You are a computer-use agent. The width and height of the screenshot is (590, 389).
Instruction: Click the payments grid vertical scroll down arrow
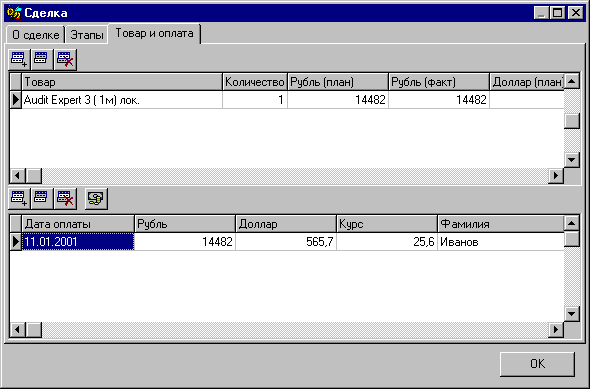(x=572, y=313)
